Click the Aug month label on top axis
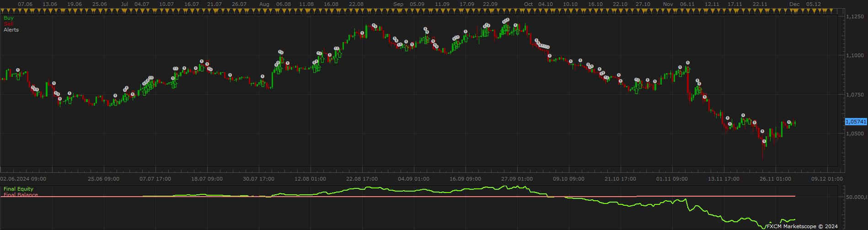 click(x=264, y=4)
